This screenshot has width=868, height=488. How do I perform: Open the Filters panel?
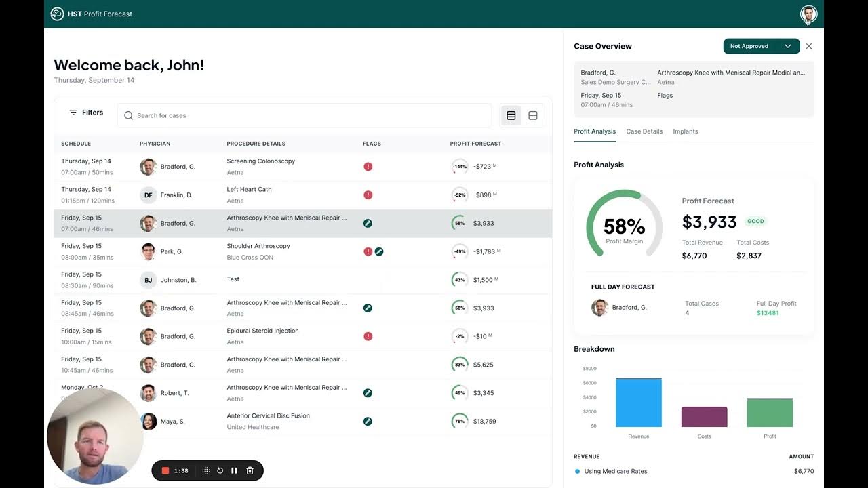pos(86,113)
